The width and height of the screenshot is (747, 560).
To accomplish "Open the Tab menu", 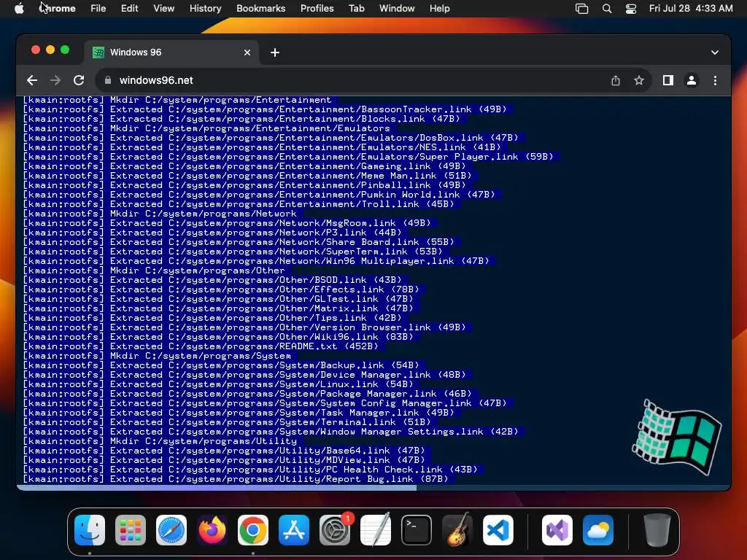I will coord(356,9).
